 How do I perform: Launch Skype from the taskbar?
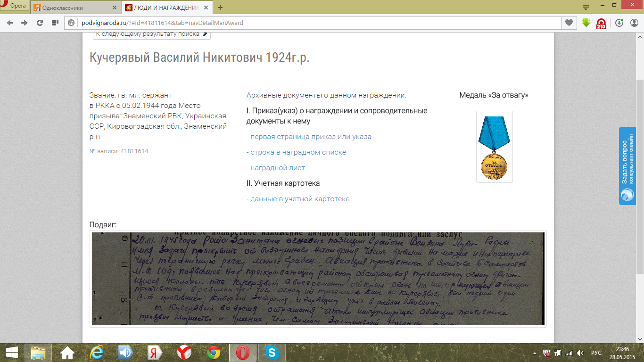271,353
